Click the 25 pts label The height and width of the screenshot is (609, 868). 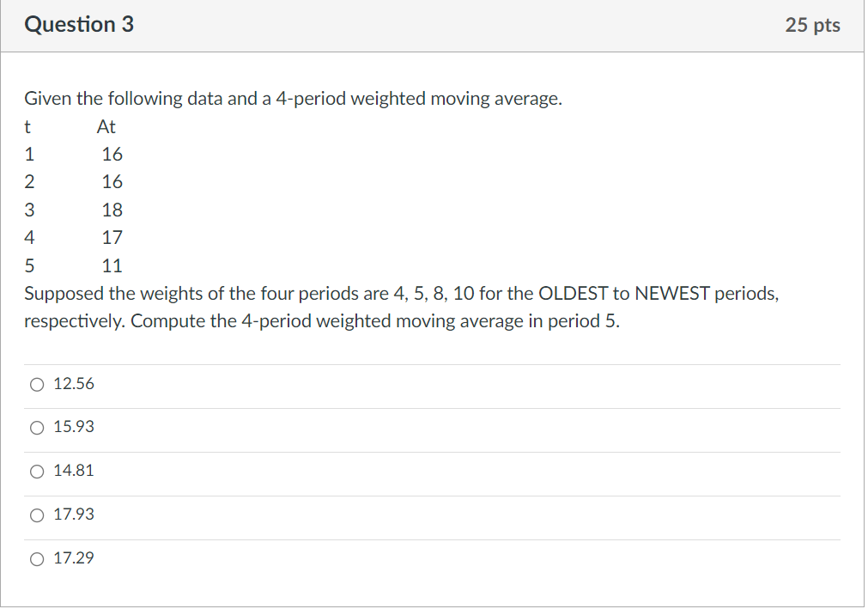click(x=813, y=25)
